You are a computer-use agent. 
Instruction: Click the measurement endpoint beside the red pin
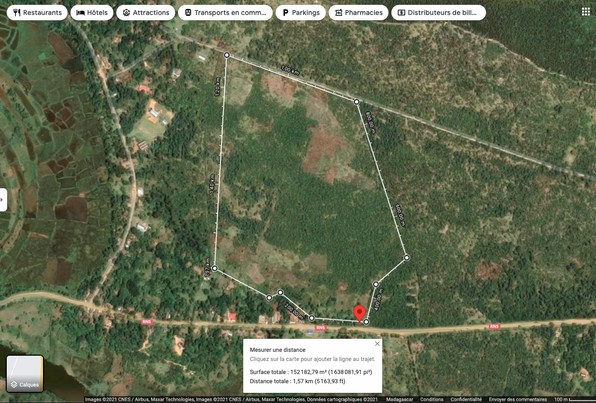point(366,322)
